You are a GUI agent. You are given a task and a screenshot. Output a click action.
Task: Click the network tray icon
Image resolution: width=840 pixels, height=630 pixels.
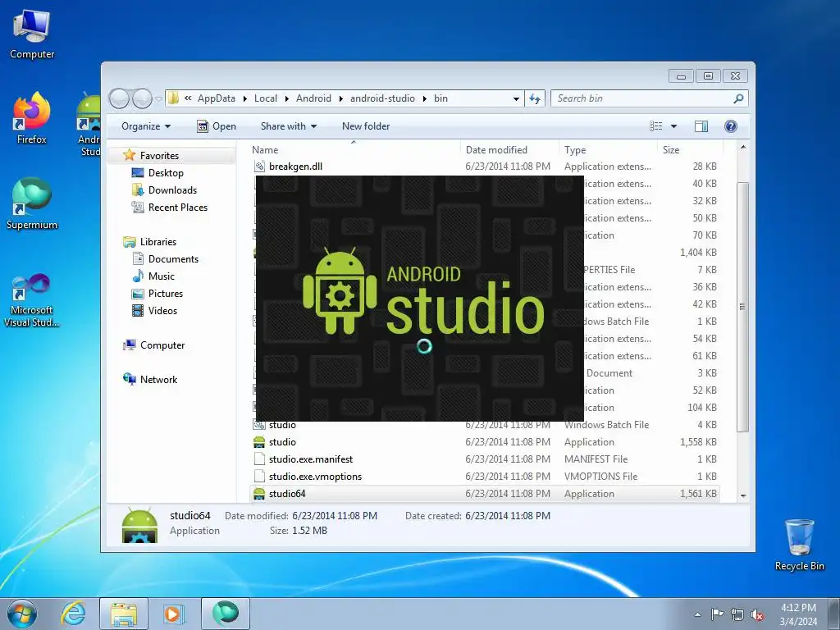tap(737, 614)
